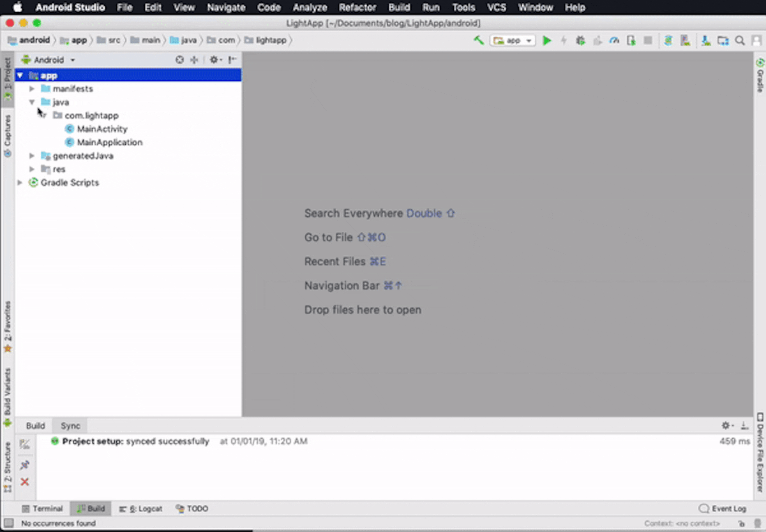The image size is (766, 532).
Task: Switch to the Sync tab
Action: pos(70,425)
